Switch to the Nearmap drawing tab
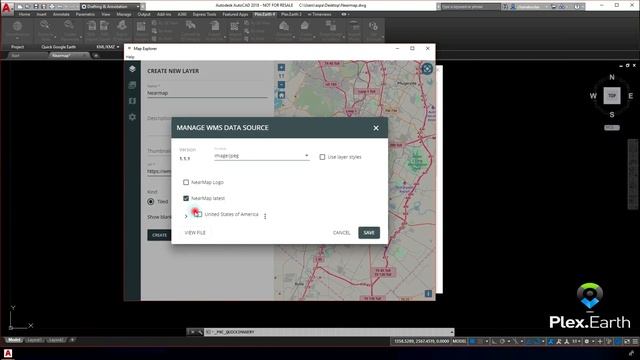 (x=61, y=56)
